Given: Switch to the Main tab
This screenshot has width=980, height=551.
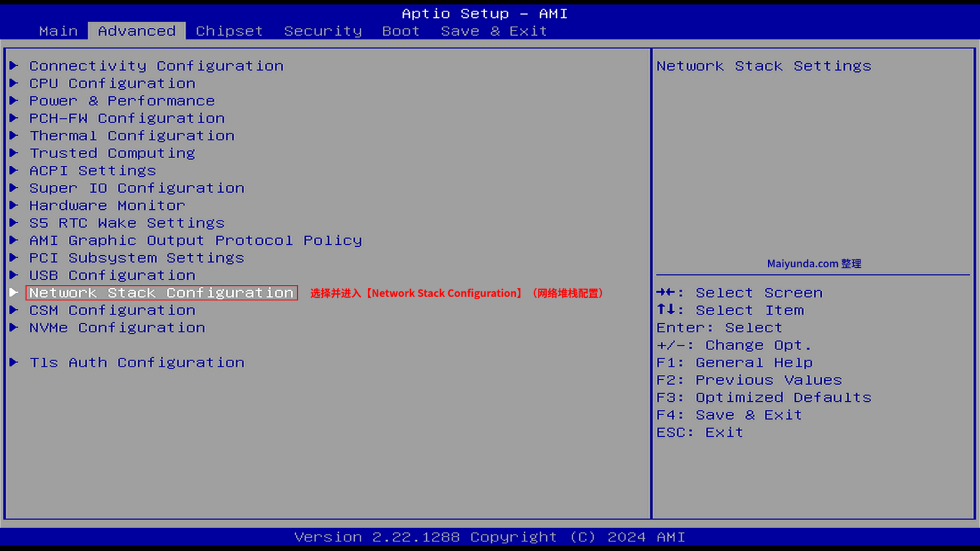Looking at the screenshot, I should coord(58,31).
